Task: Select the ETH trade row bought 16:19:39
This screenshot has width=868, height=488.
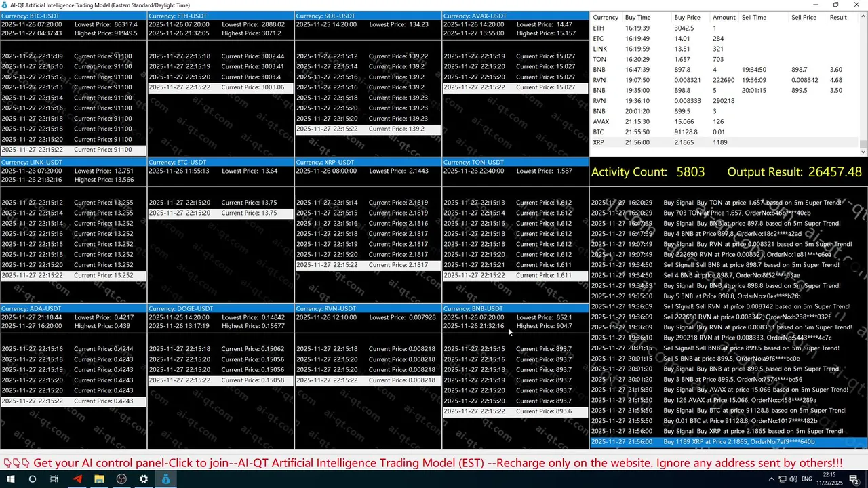Action: pyautogui.click(x=725, y=28)
